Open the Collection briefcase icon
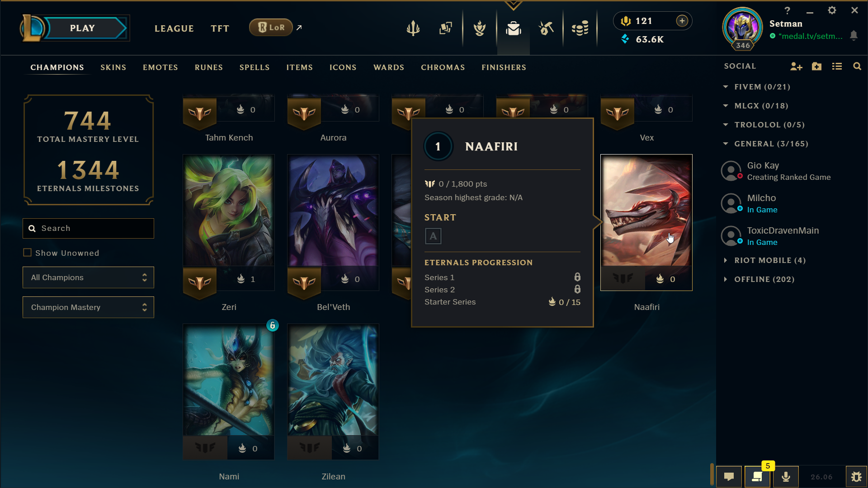 (513, 28)
